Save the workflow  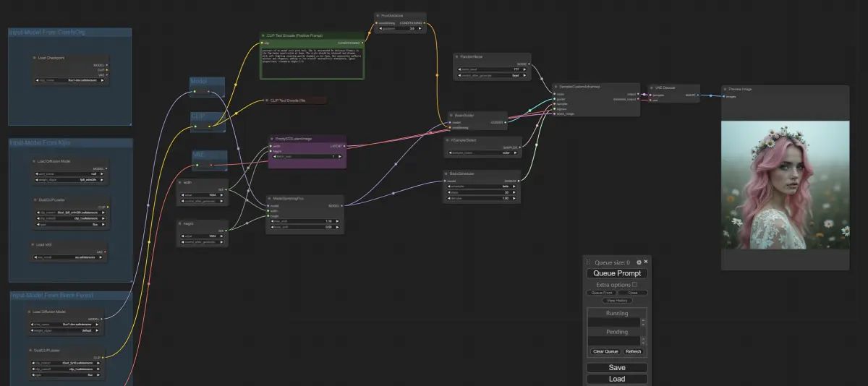click(617, 367)
